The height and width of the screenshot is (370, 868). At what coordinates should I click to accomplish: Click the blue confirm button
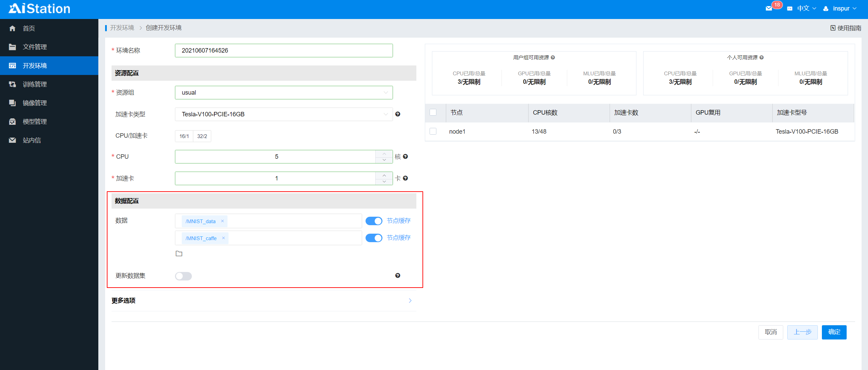click(834, 332)
